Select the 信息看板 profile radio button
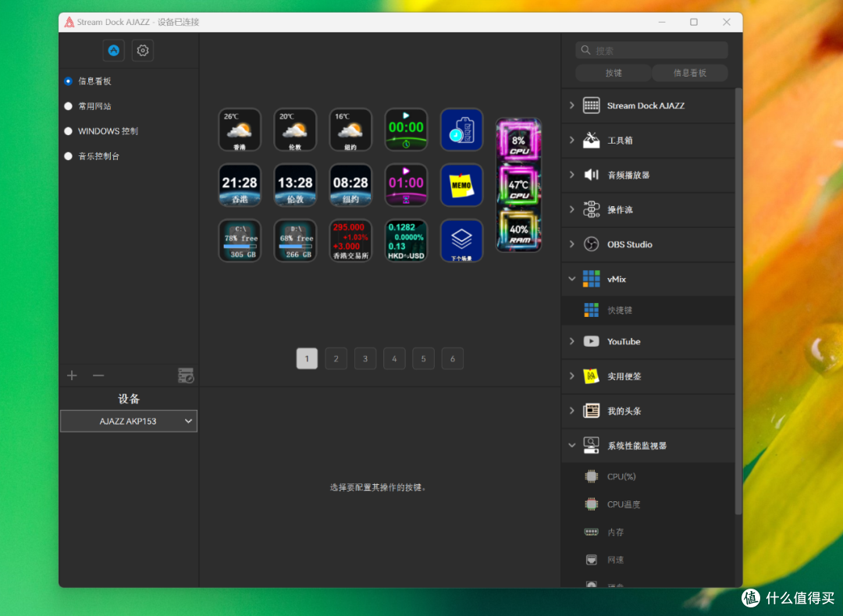 (68, 81)
